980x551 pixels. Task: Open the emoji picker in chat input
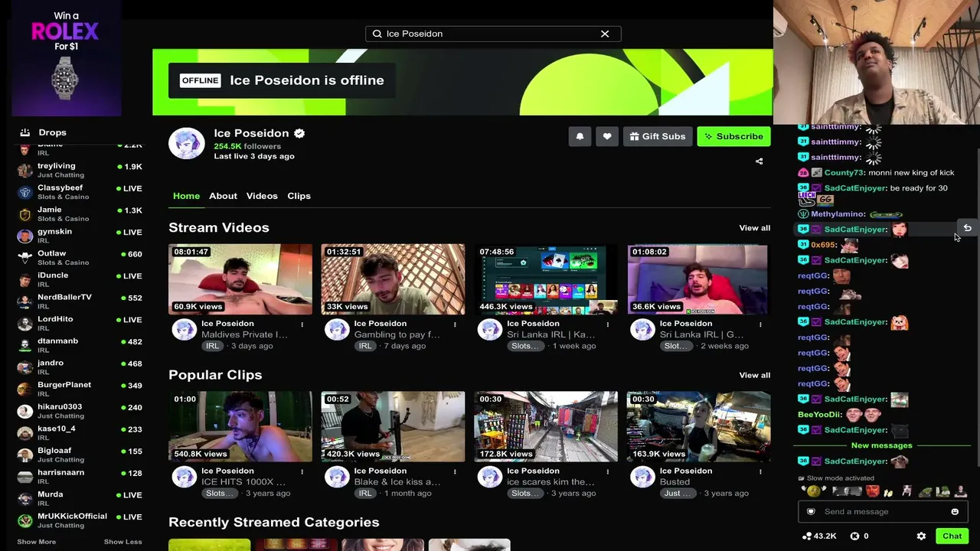955,512
